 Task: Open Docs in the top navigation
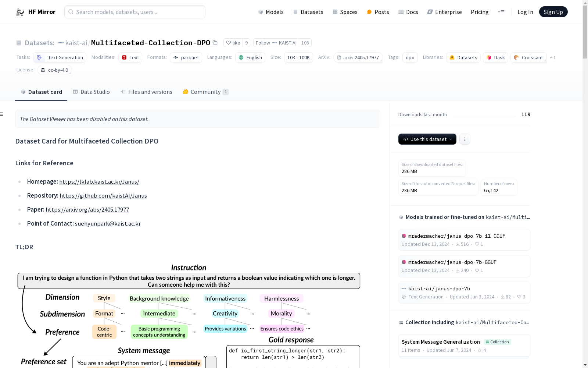coord(408,12)
